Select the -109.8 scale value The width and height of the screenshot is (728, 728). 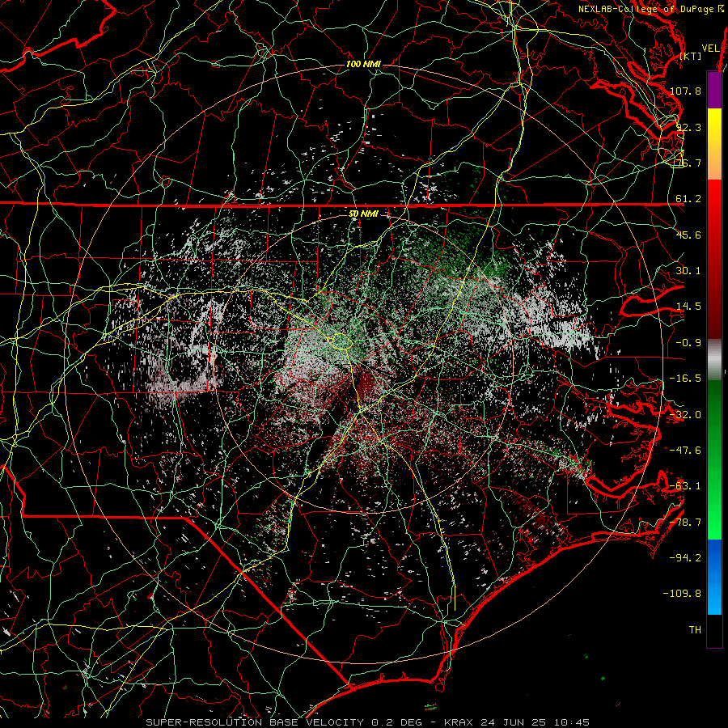coord(682,594)
